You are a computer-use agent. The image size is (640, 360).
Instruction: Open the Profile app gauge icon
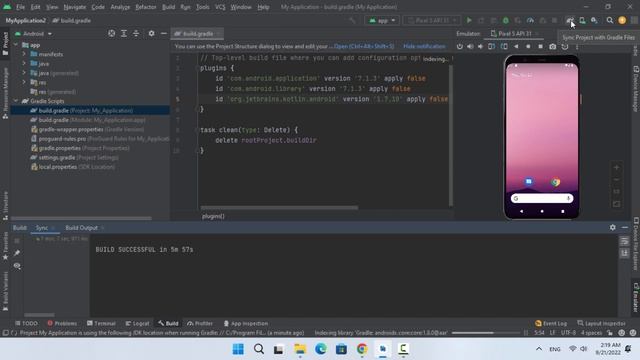530,20
